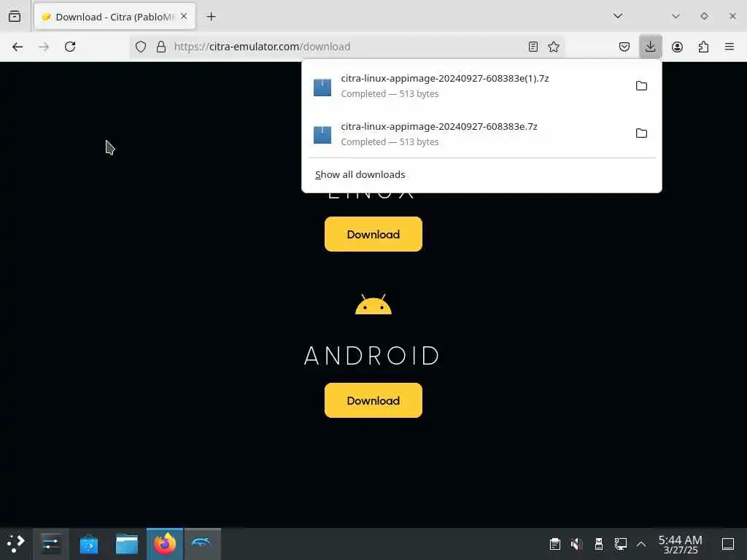Open downloaded file citra-linux-appimage-20240927-608383e(1).7z

[x=467, y=86]
